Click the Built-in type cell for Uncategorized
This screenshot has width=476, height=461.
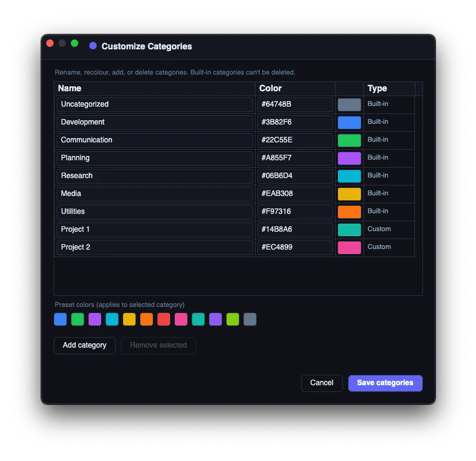tap(389, 105)
